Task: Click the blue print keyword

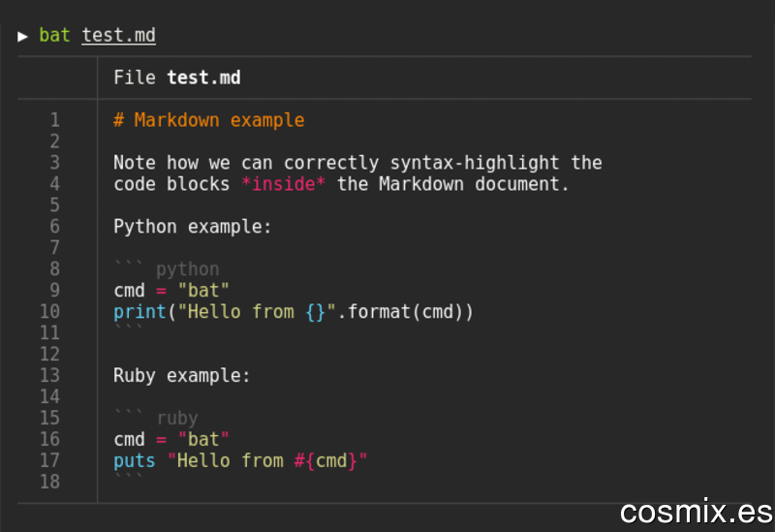Action: point(139,312)
